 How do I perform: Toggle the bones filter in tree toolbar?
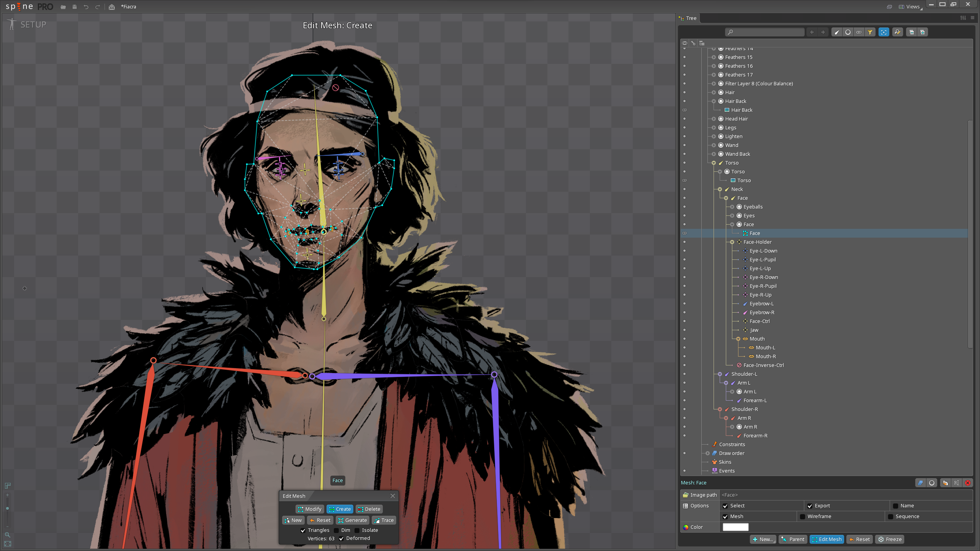pos(837,32)
